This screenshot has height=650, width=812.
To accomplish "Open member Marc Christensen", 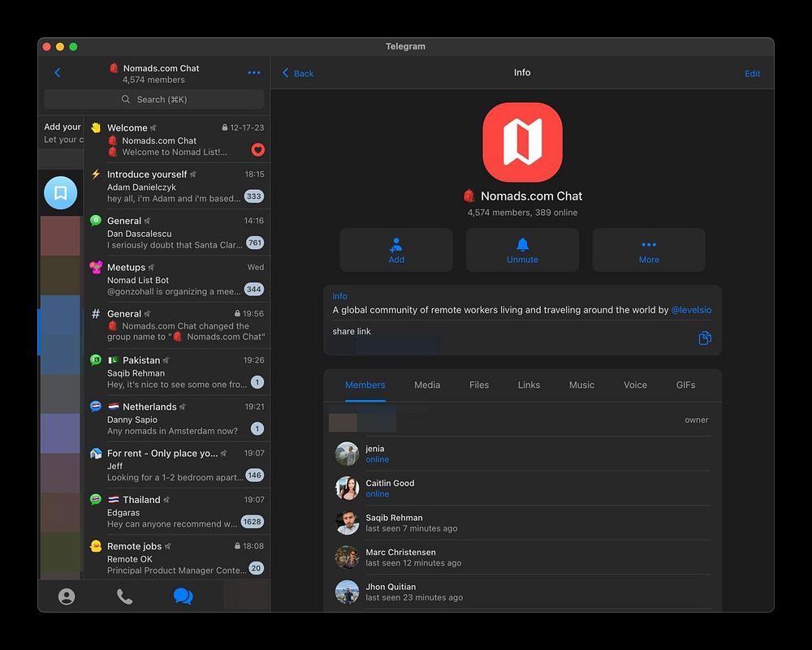I will [522, 557].
